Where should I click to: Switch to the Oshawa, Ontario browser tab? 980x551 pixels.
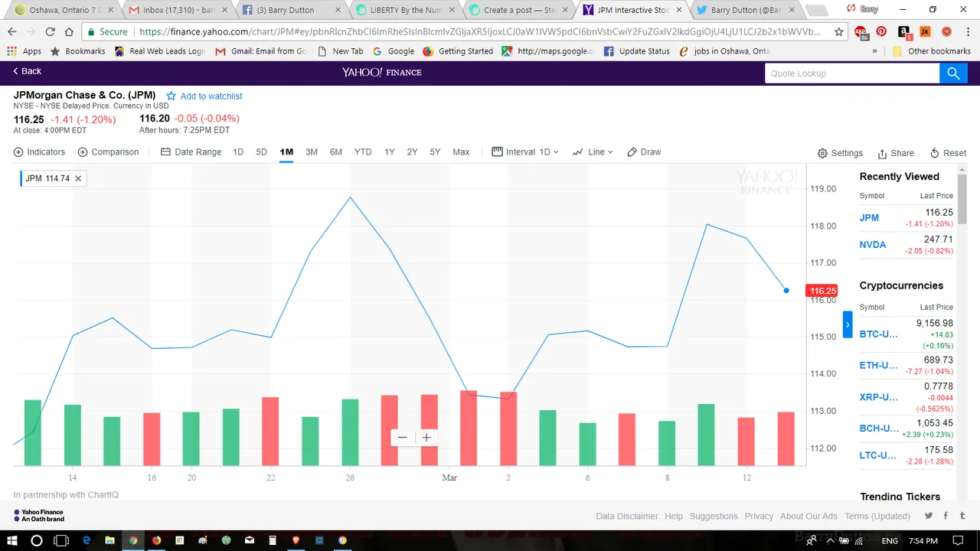point(63,10)
